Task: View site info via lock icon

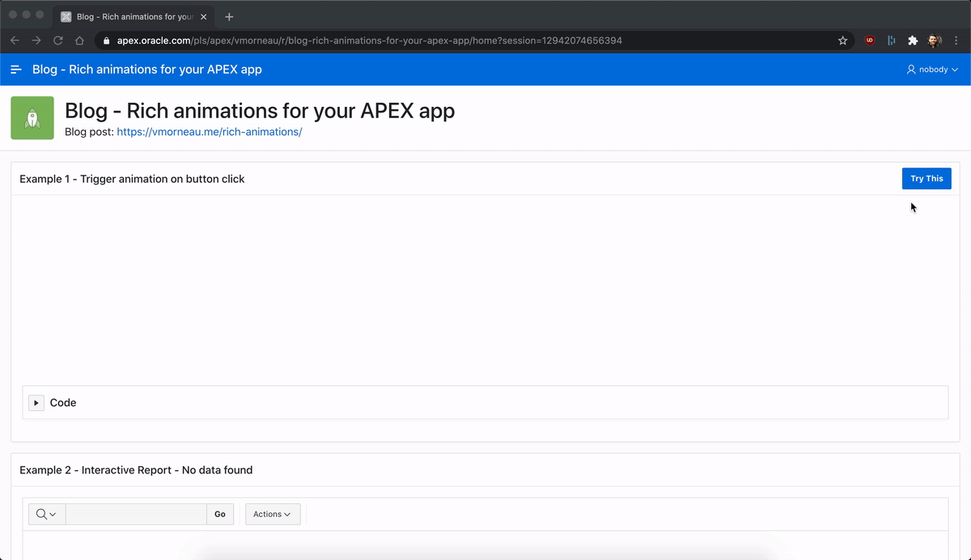Action: (106, 40)
